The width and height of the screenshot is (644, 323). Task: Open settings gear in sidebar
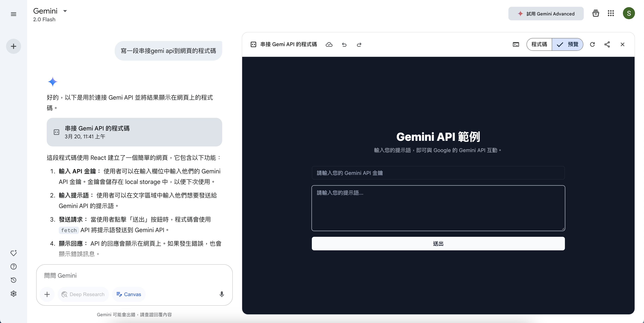point(14,293)
